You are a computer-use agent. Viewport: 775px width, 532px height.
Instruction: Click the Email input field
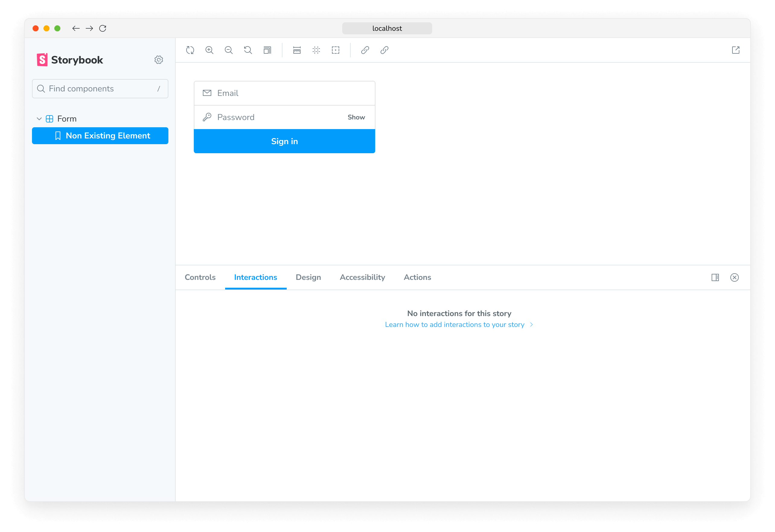285,92
